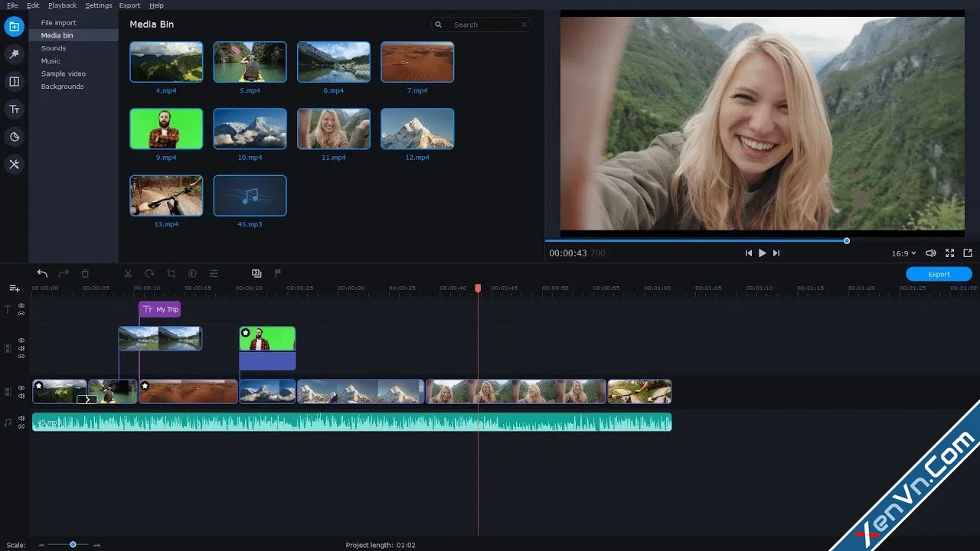980x551 pixels.
Task: Click the Search field in Media Bin
Action: click(481, 24)
